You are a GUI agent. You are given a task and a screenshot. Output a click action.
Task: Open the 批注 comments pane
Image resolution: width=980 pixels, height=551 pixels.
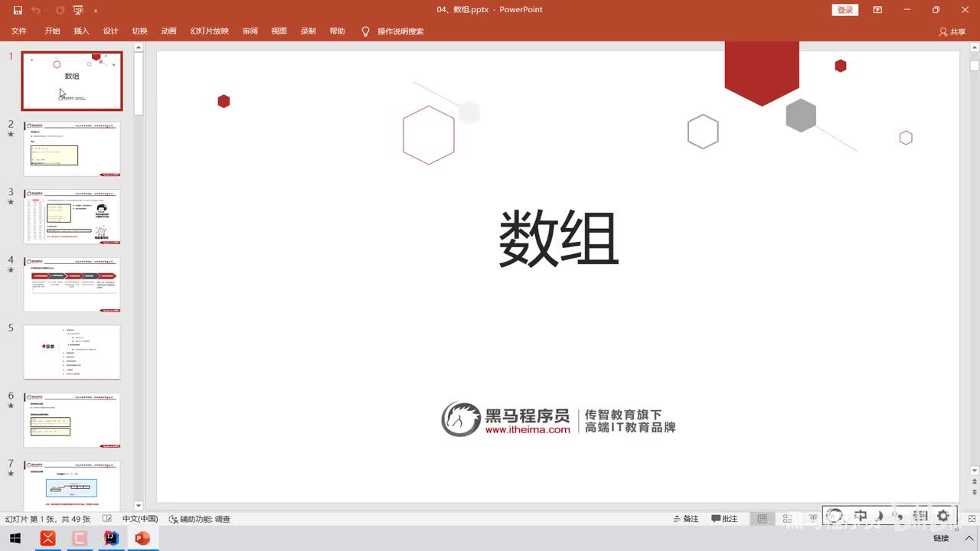coord(724,519)
